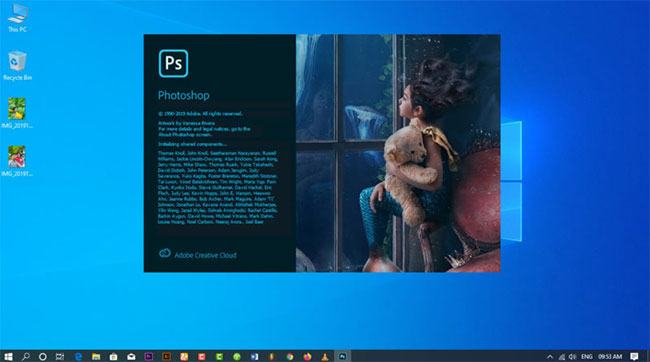Launch the purple Premiere Pro taskbar icon
Viewport: 650px width, 362px height.
click(x=149, y=356)
